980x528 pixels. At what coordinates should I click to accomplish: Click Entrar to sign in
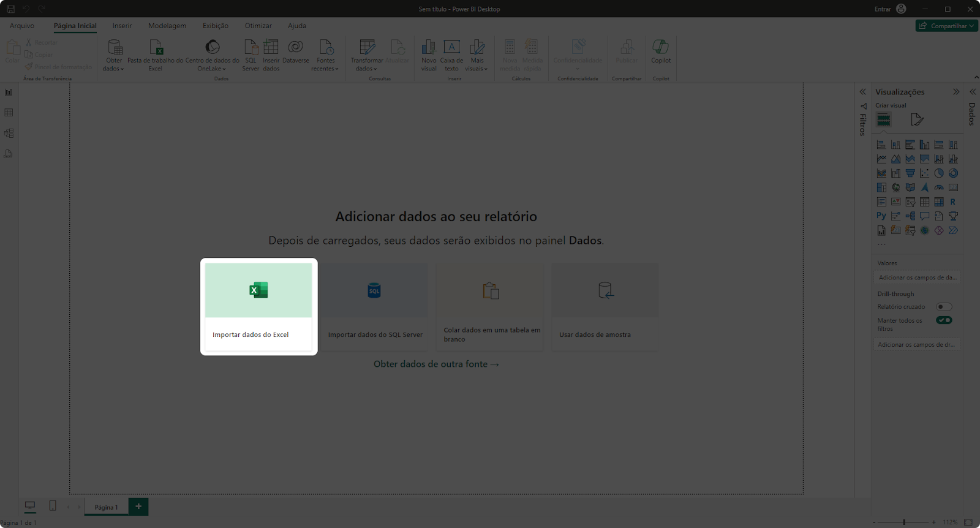[883, 9]
